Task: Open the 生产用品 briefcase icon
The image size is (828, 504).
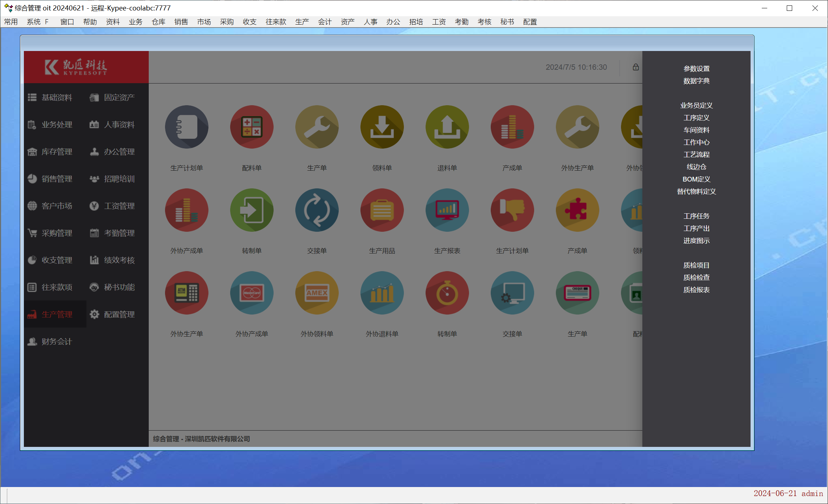Action: click(x=382, y=210)
